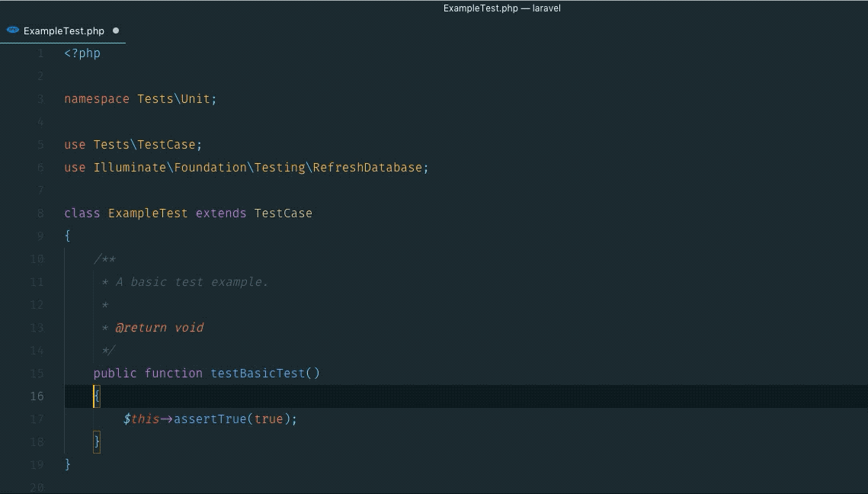This screenshot has height=494, width=868.
Task: Click the public keyword on line 15
Action: point(114,374)
